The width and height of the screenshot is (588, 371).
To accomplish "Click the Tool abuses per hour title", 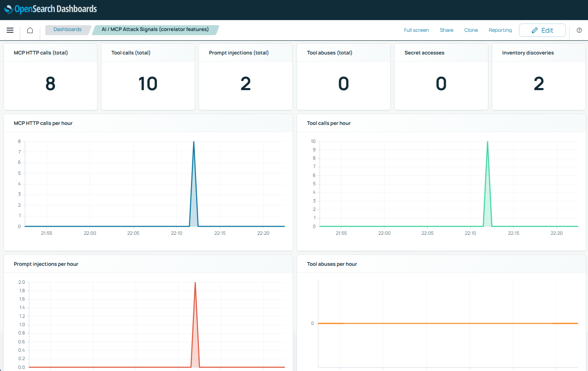I will click(x=332, y=264).
